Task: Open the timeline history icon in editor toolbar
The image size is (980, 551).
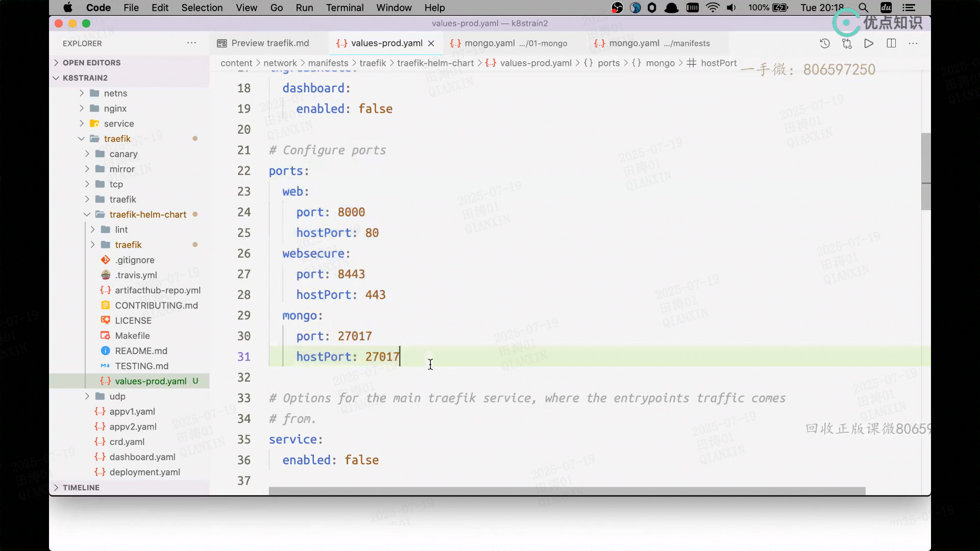Action: click(x=824, y=43)
